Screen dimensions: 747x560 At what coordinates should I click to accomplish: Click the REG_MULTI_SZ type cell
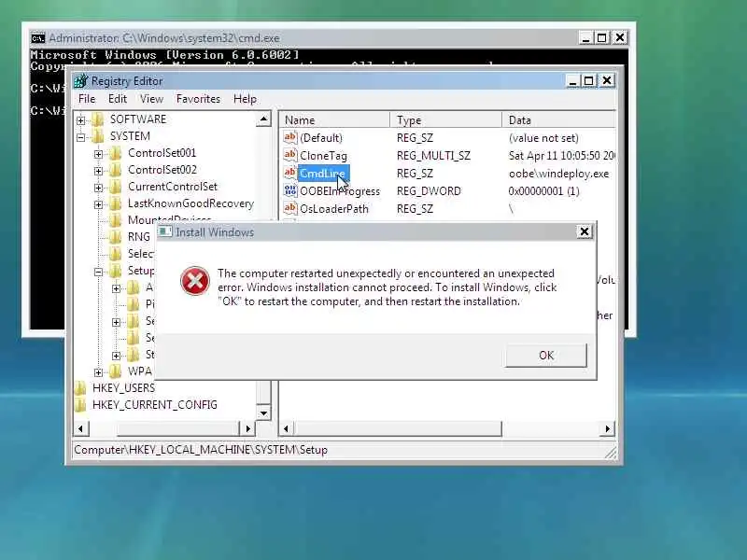(433, 156)
